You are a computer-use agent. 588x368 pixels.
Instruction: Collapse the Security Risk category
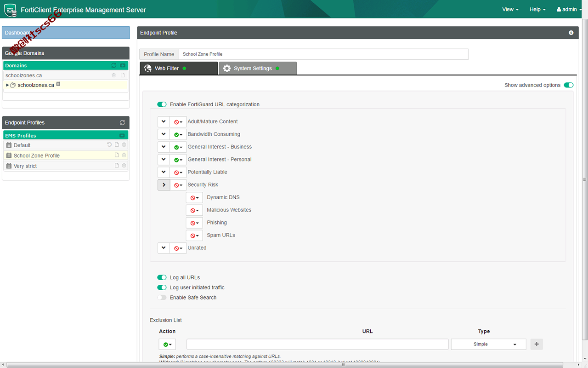pos(164,184)
